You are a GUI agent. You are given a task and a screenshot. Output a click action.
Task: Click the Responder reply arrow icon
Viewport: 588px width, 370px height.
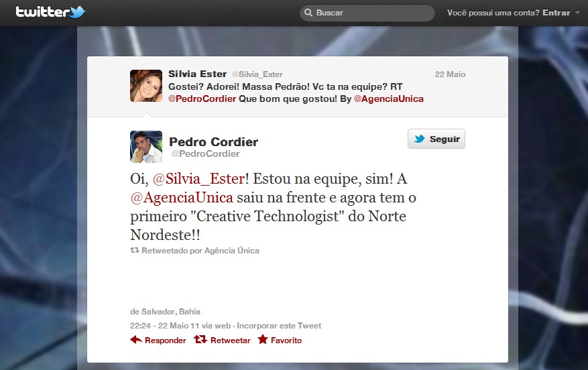(135, 340)
